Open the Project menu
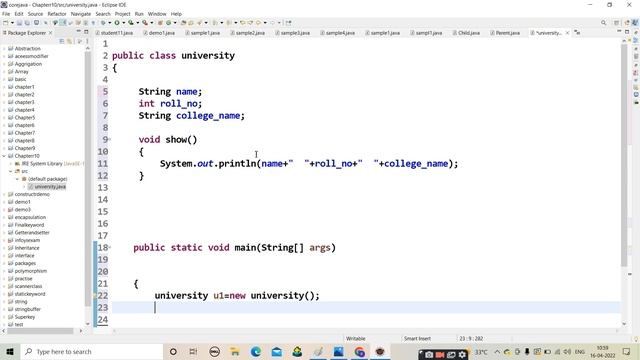640x360 pixels. [x=122, y=14]
